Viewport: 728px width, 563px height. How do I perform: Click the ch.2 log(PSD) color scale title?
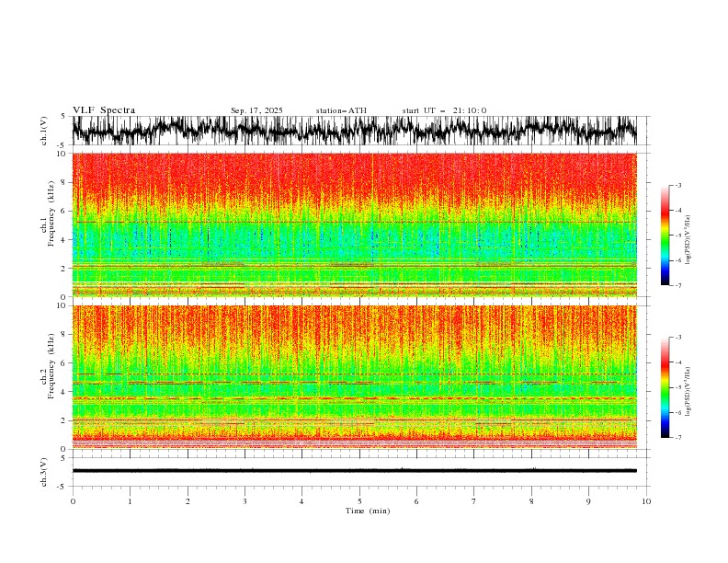688,392
